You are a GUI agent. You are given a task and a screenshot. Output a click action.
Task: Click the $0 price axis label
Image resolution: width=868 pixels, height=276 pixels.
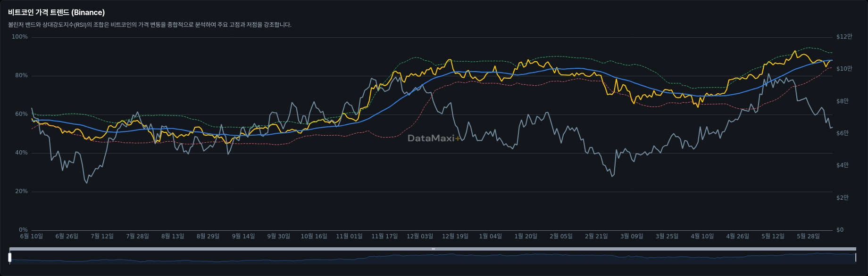[840, 230]
